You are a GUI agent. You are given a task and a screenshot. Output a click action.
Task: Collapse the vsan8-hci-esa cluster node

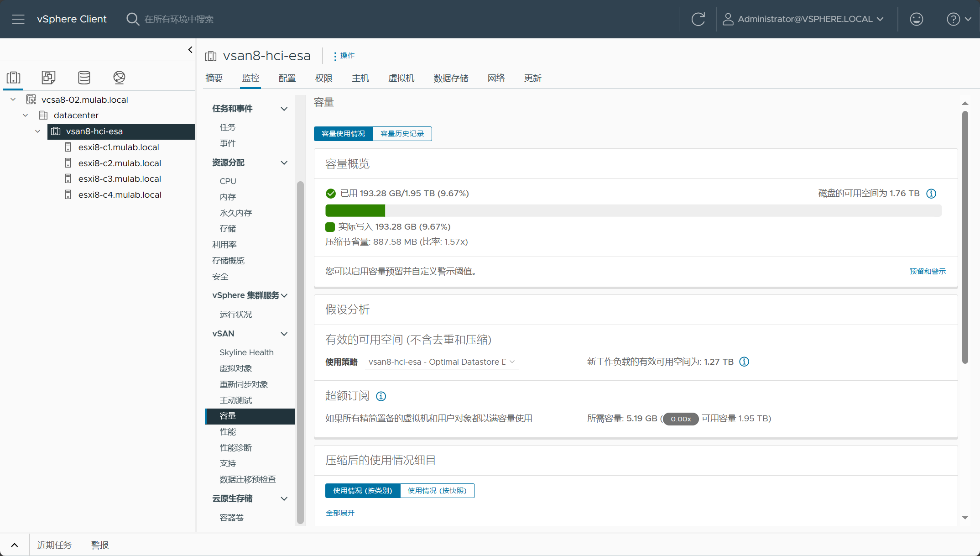pos(38,131)
